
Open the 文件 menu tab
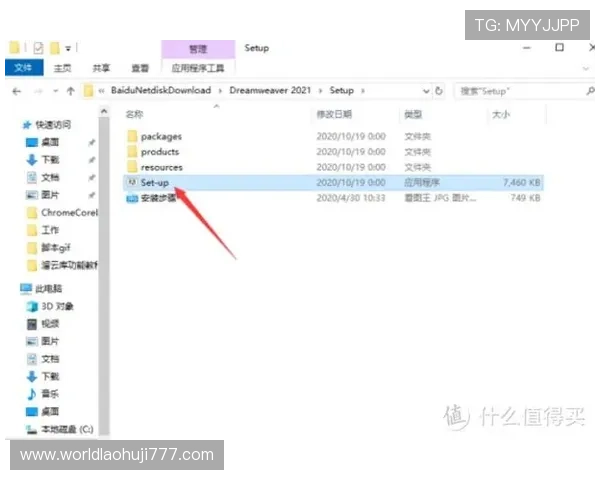click(23, 68)
